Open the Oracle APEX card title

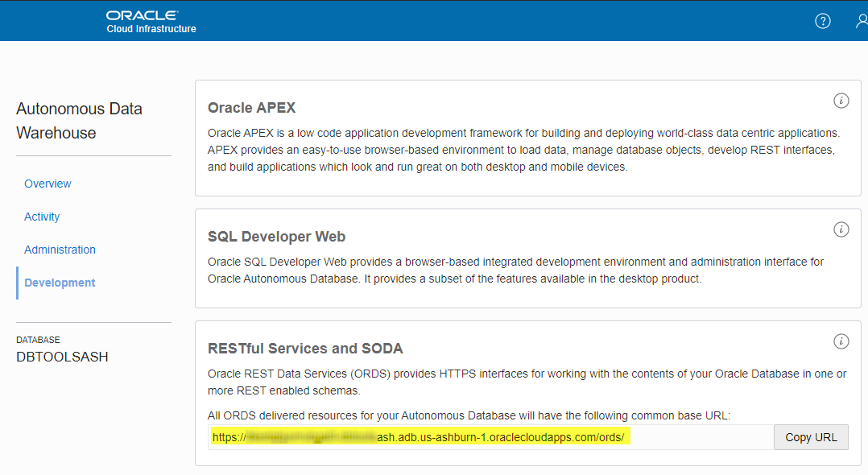point(251,108)
